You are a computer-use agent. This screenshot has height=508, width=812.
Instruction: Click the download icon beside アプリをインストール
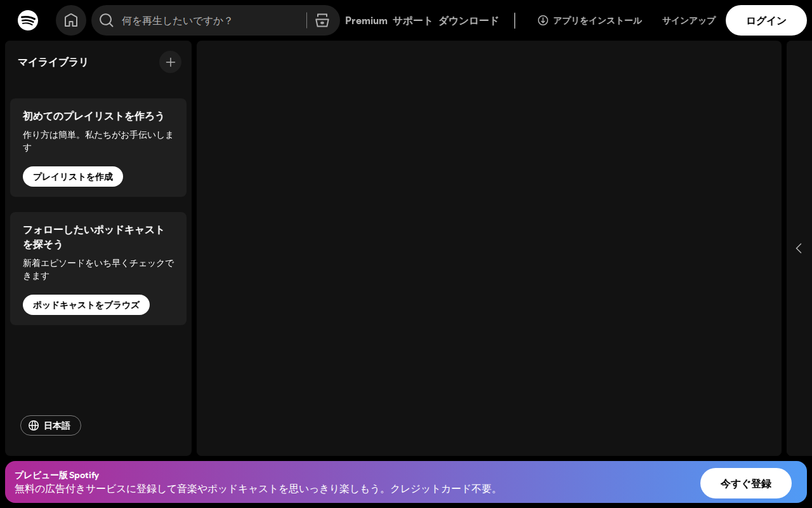pyautogui.click(x=542, y=20)
